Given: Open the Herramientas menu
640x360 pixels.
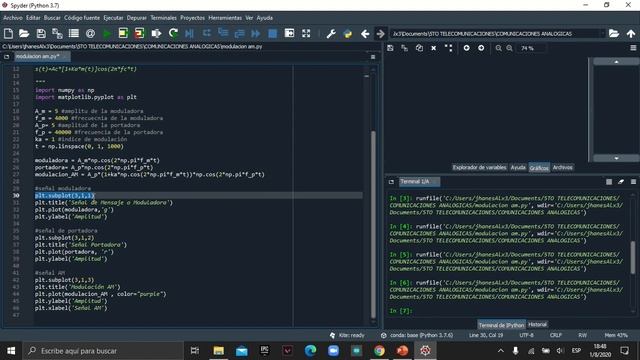Looking at the screenshot, I should pyautogui.click(x=225, y=18).
